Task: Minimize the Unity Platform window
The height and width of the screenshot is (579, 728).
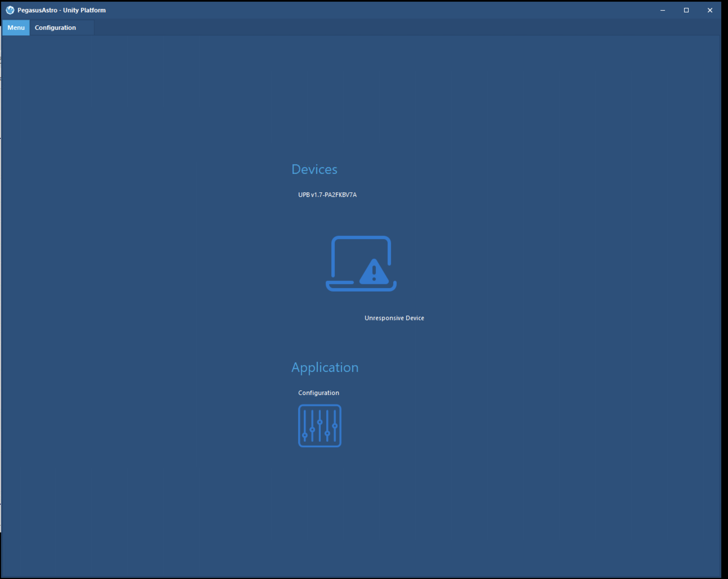Action: point(662,10)
